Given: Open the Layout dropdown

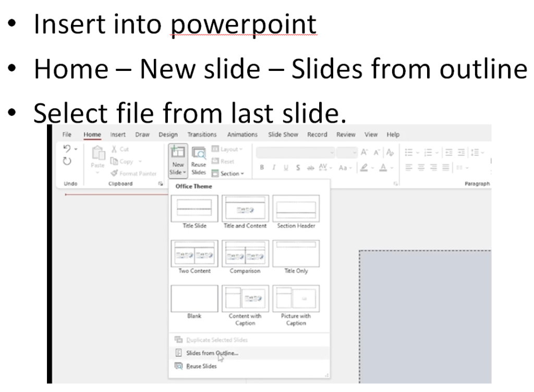Looking at the screenshot, I should (x=227, y=149).
